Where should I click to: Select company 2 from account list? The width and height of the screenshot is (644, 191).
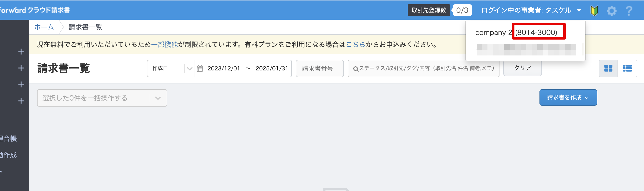pyautogui.click(x=516, y=33)
